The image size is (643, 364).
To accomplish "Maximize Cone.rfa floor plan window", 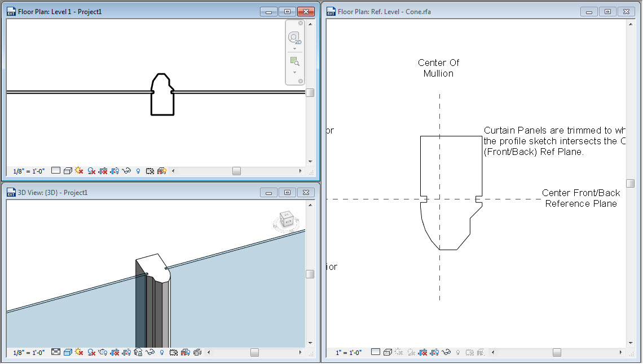I will coord(607,11).
